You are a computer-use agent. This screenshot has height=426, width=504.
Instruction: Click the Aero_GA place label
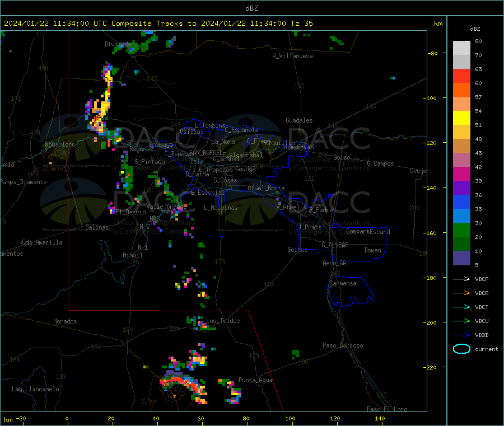pyautogui.click(x=334, y=263)
